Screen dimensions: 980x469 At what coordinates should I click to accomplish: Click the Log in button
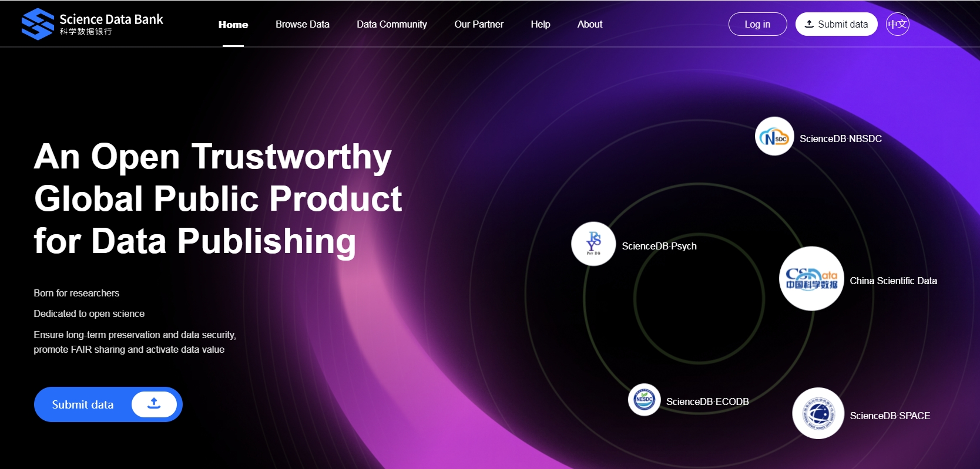[757, 24]
